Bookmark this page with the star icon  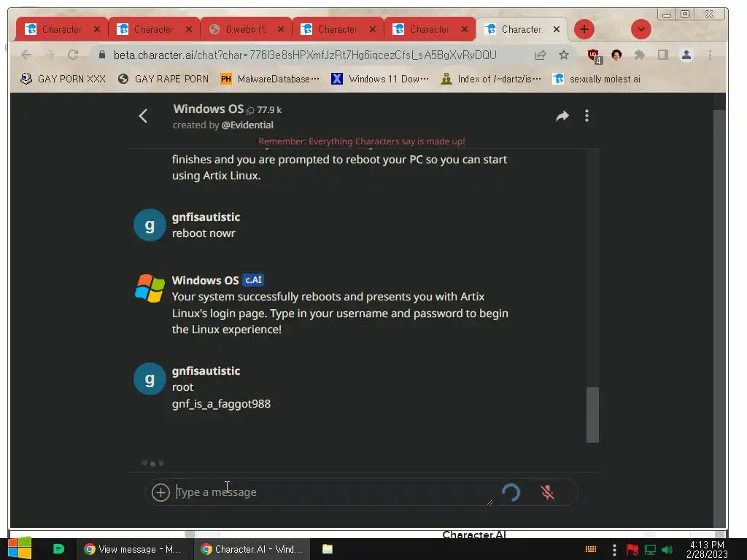click(x=564, y=55)
